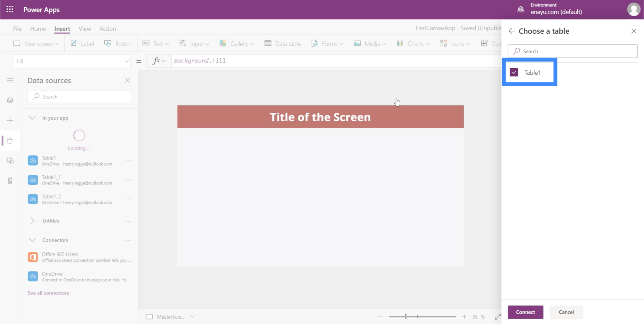Insert a Data table

283,44
